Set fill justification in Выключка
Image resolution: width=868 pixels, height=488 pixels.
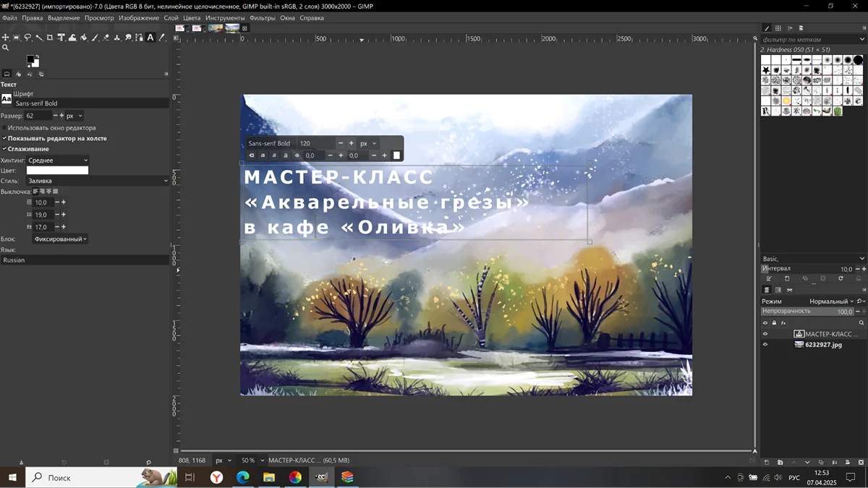coord(56,192)
